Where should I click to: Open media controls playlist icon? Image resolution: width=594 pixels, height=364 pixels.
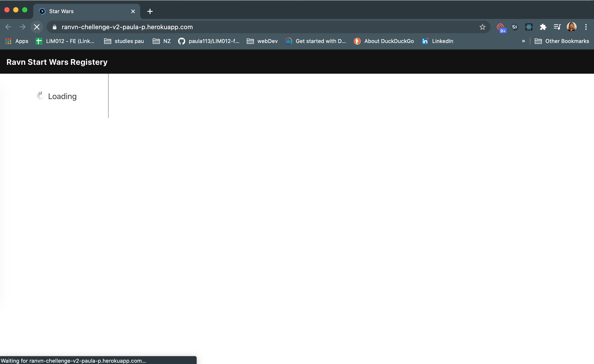click(x=557, y=27)
